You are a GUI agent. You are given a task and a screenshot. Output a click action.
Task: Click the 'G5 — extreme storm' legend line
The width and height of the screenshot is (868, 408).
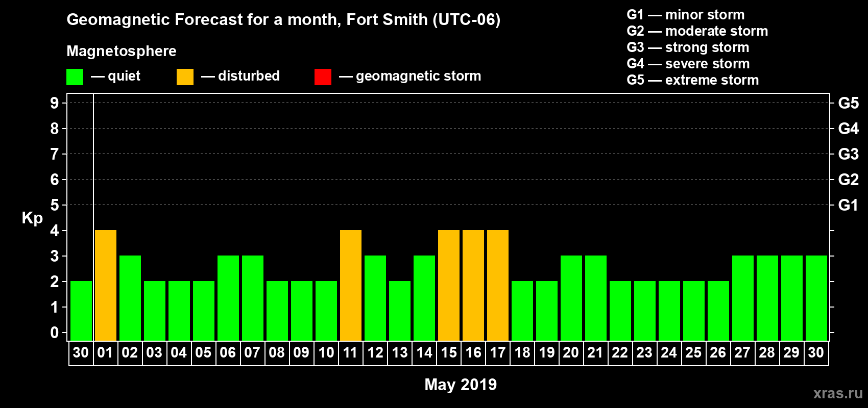693,80
